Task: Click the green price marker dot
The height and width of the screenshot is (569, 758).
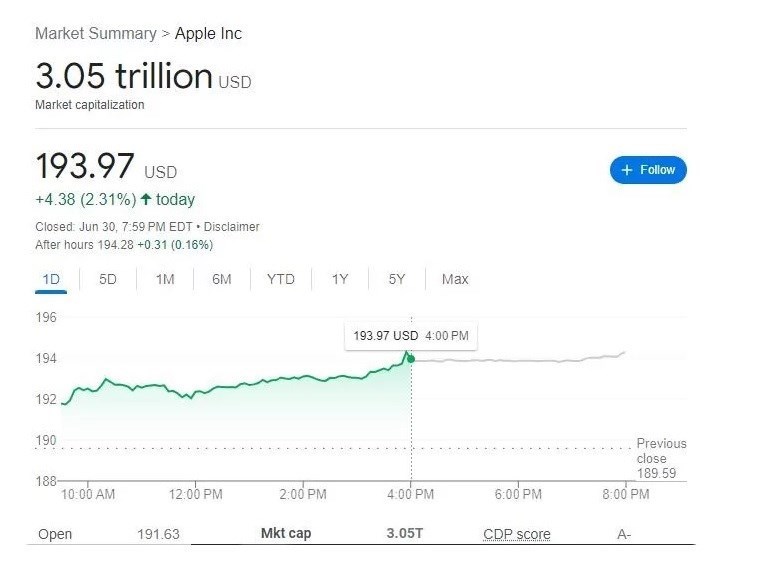Action: pos(410,358)
